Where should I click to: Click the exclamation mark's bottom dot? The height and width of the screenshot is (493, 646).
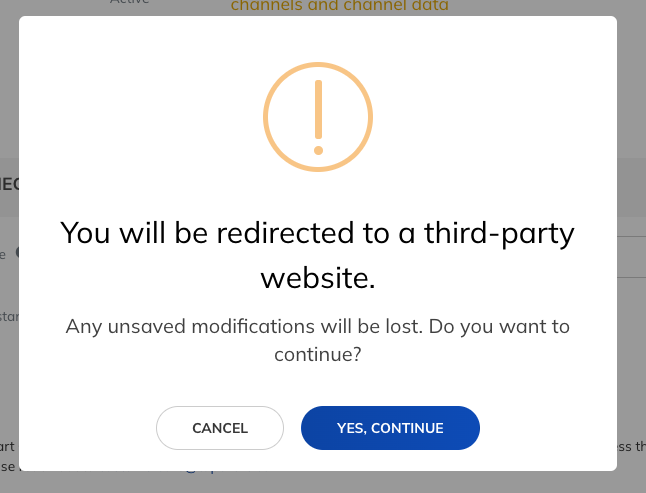click(318, 150)
